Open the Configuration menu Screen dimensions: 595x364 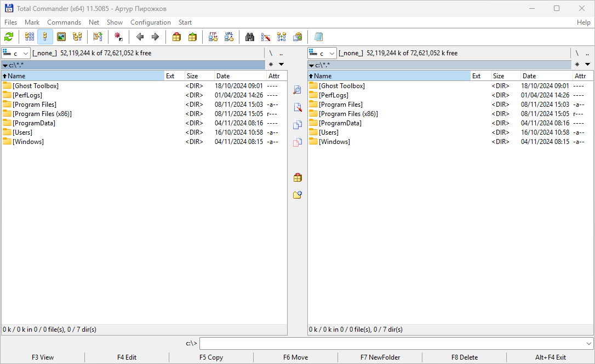click(151, 22)
